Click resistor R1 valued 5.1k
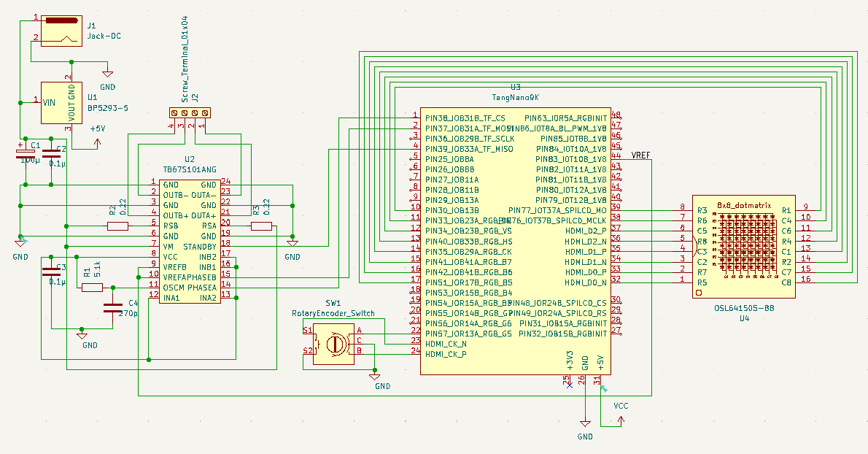868x454 pixels. (x=91, y=288)
